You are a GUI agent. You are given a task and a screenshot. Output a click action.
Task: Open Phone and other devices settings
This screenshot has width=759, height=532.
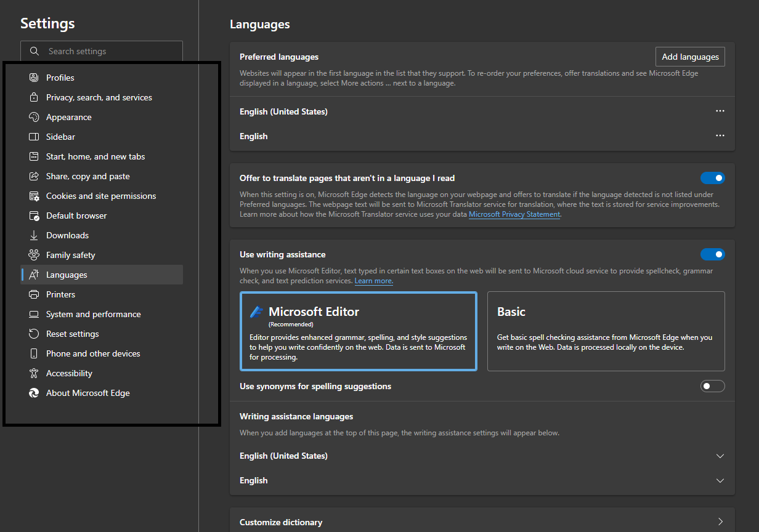[x=102, y=353]
